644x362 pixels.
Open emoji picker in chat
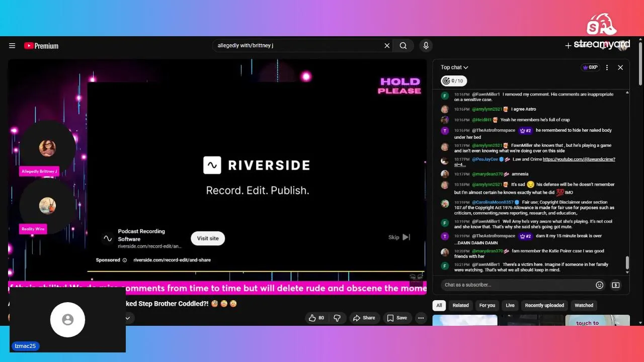(599, 285)
